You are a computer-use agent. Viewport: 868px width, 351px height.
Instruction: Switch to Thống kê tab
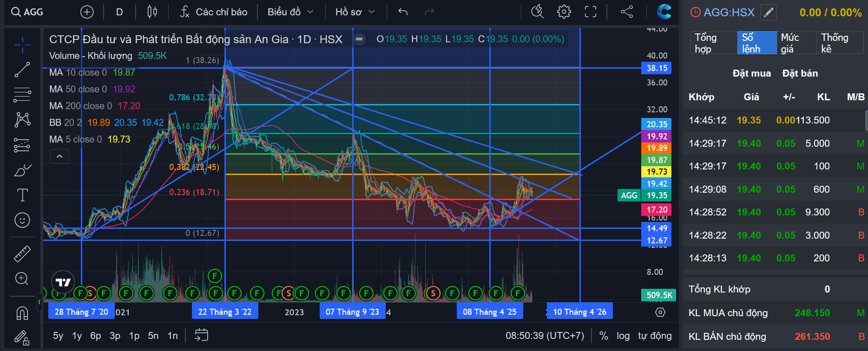click(840, 43)
